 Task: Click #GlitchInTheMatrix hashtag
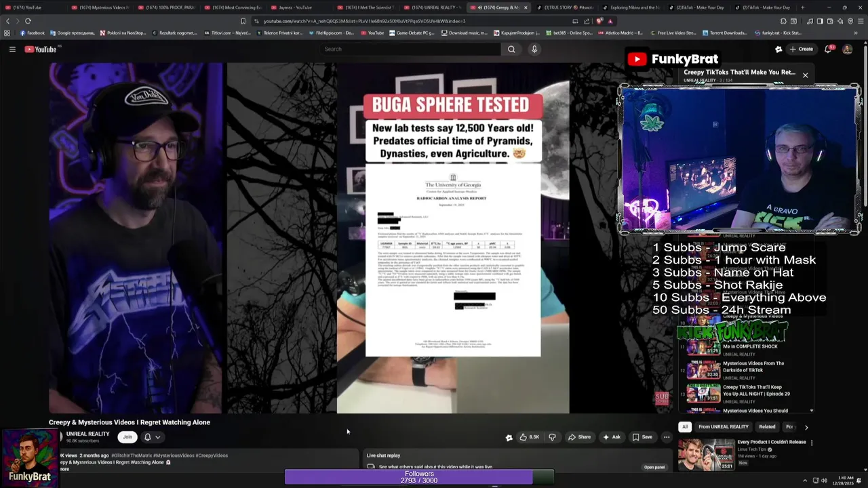coord(130,455)
